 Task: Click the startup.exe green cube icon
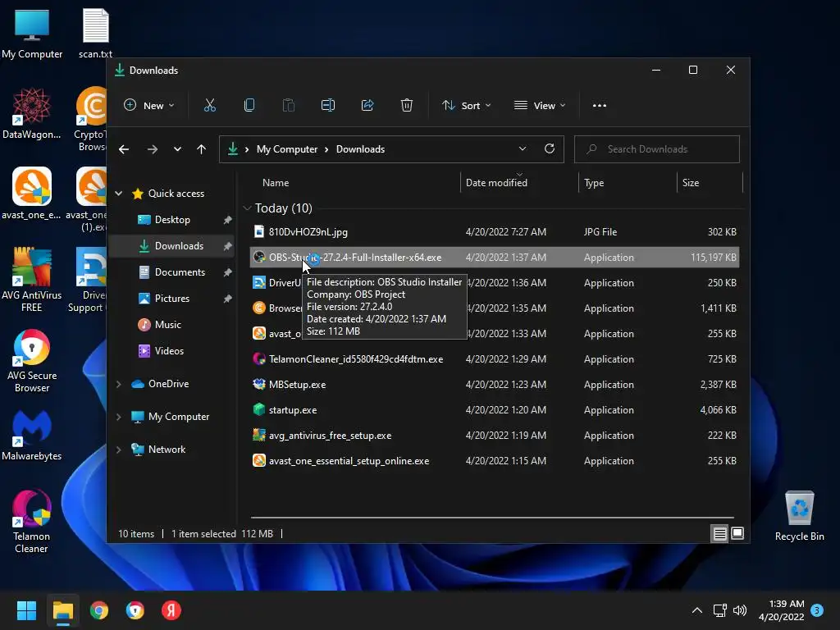pos(259,409)
